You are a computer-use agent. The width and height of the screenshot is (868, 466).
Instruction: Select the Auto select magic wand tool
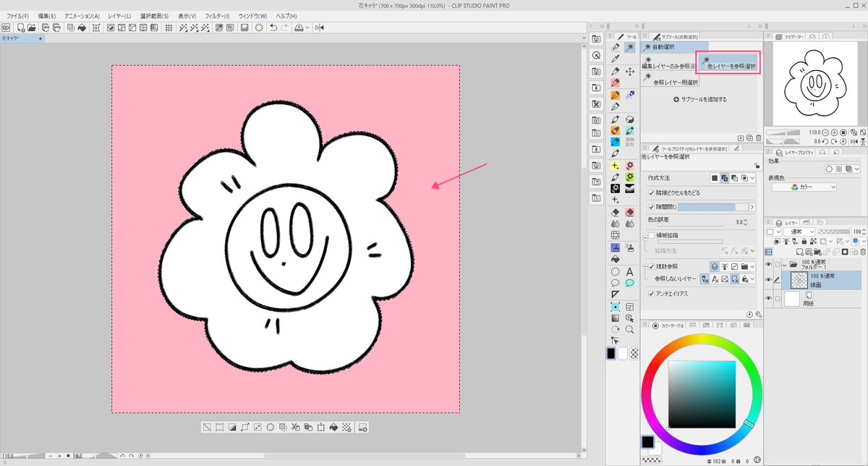pos(630,47)
